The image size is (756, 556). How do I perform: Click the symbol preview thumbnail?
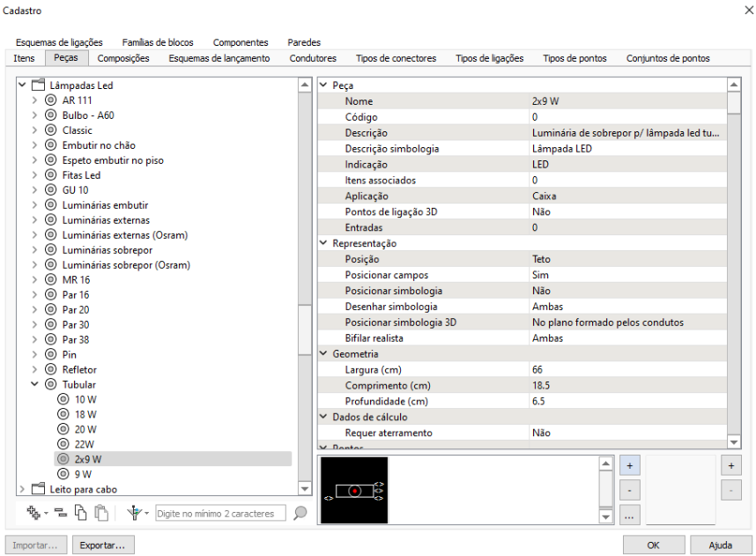tap(354, 490)
